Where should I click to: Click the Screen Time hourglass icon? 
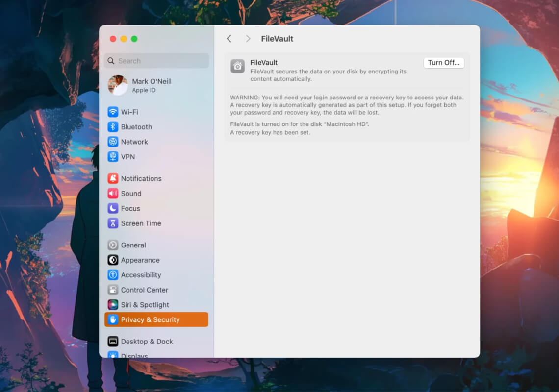tap(113, 223)
